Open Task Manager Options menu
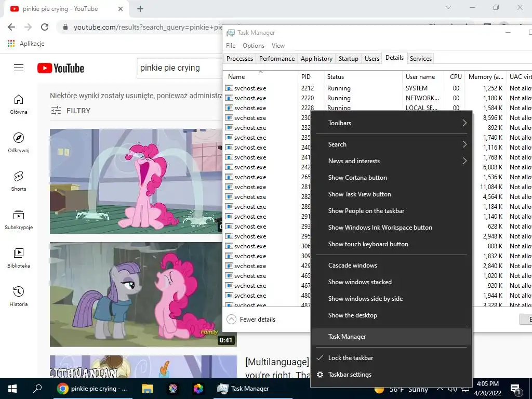This screenshot has width=532, height=399. 254,46
